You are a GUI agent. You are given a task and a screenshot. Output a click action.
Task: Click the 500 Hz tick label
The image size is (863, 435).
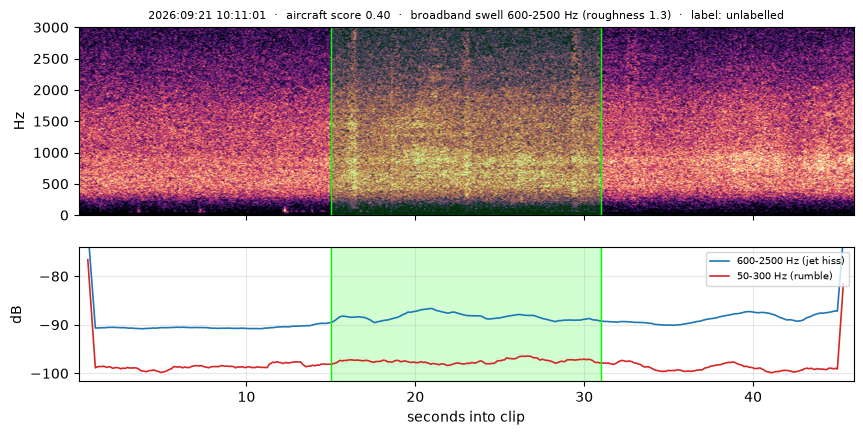pos(57,184)
